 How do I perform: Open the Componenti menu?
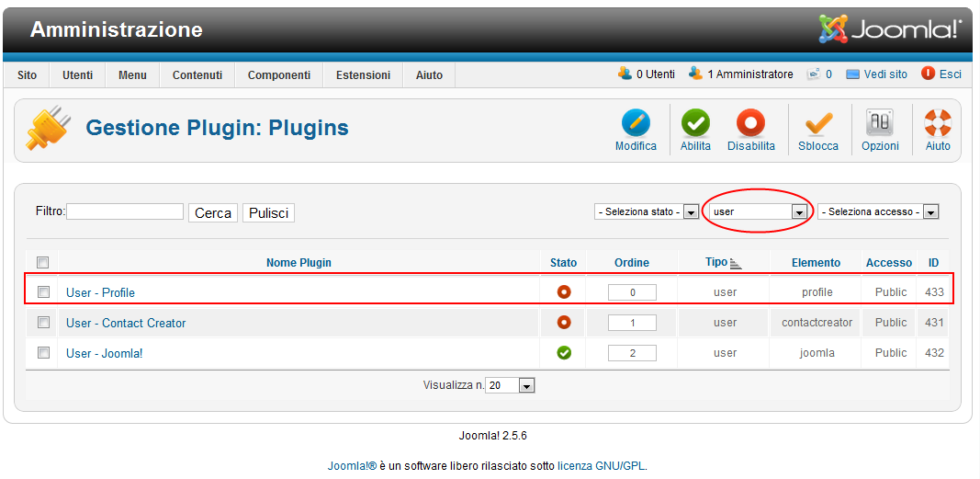(278, 75)
